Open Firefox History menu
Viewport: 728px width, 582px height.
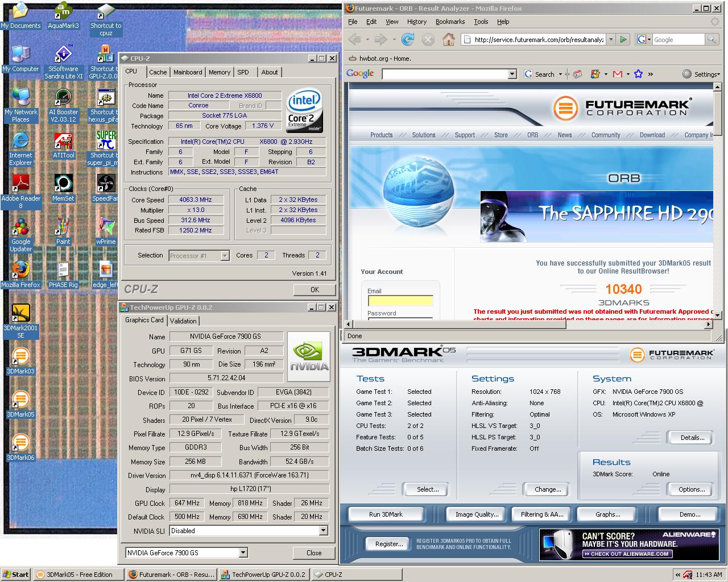pyautogui.click(x=416, y=22)
